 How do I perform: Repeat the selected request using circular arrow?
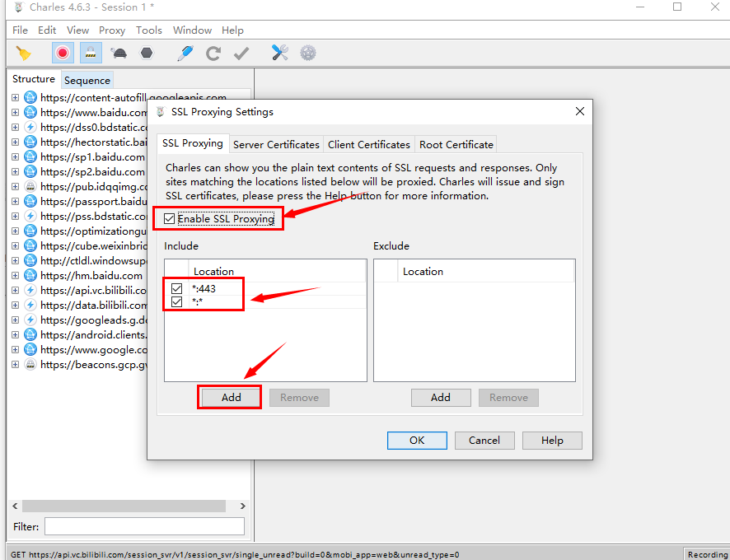tap(213, 53)
